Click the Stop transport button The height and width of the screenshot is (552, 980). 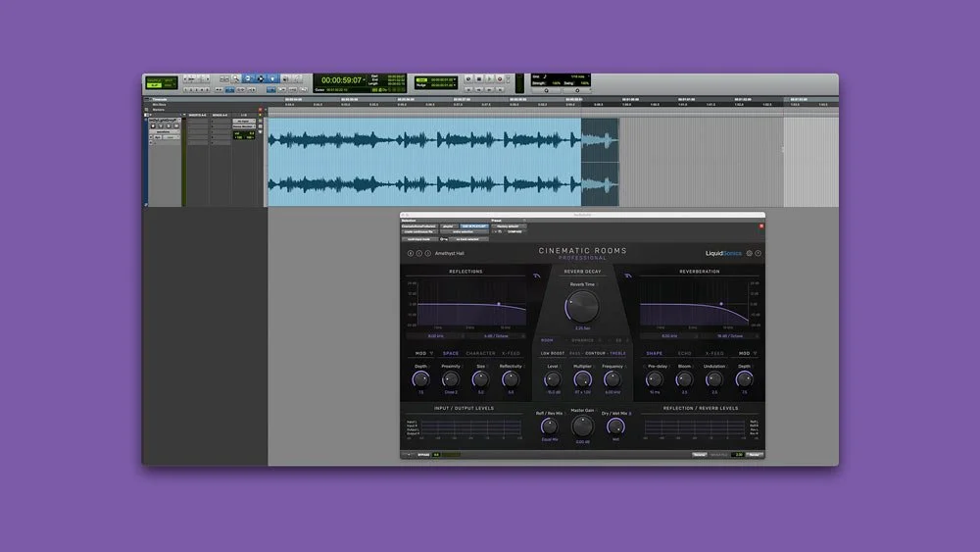479,78
